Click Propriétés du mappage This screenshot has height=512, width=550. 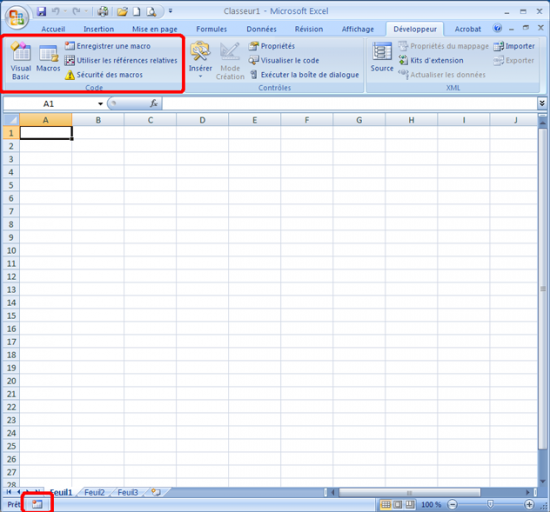tap(443, 46)
